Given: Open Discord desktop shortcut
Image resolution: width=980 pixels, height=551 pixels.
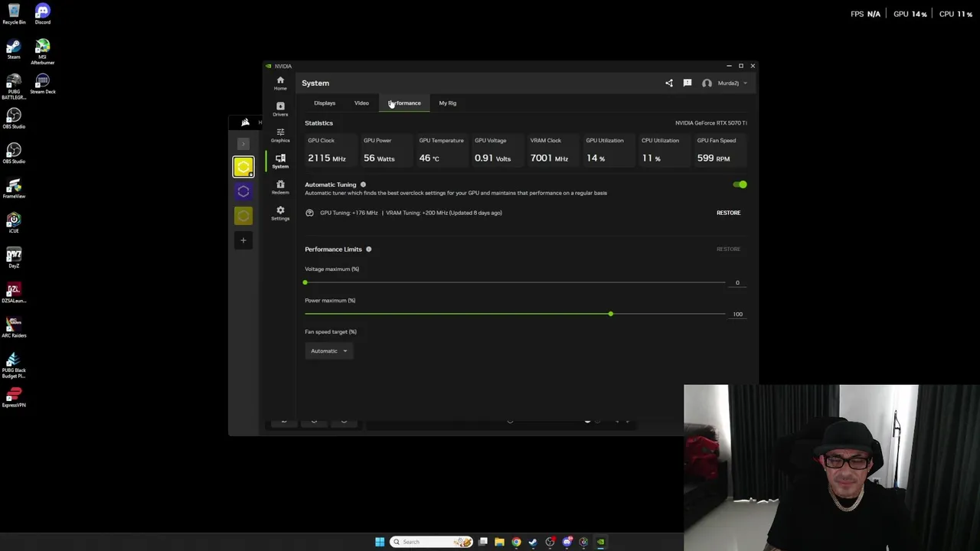Looking at the screenshot, I should (x=42, y=14).
